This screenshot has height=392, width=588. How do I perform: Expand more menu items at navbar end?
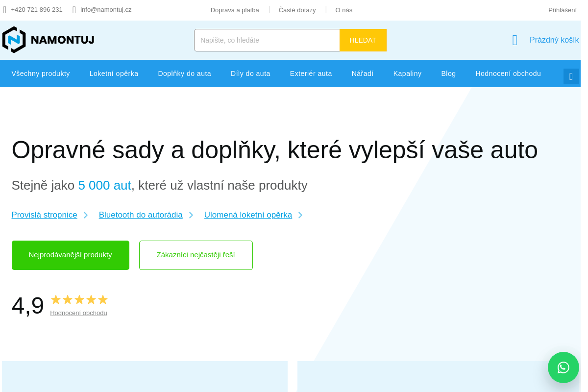[571, 76]
